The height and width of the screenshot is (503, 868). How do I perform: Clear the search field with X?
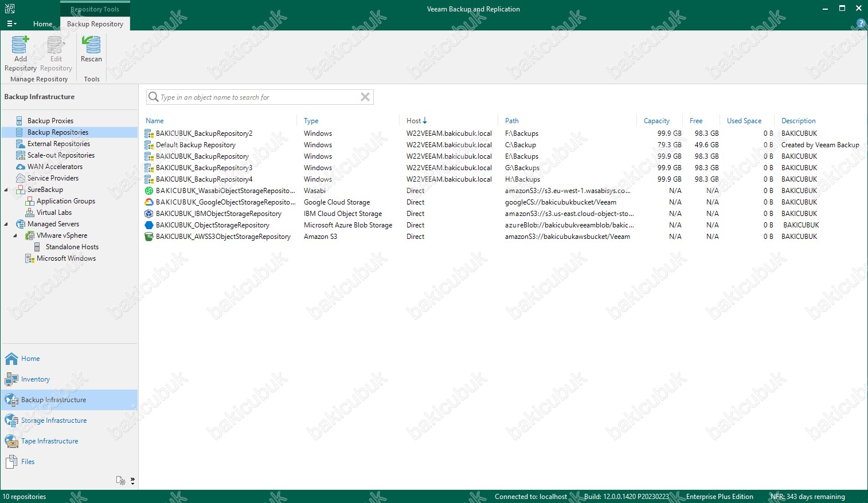tap(365, 97)
